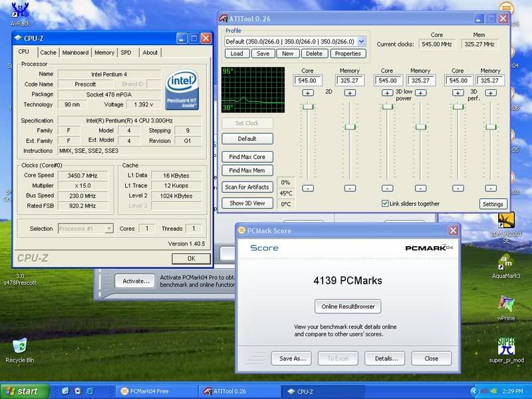Viewport: 532px width, 399px height.
Task: Click the 2D Memory clock slider handle
Action: [350, 127]
